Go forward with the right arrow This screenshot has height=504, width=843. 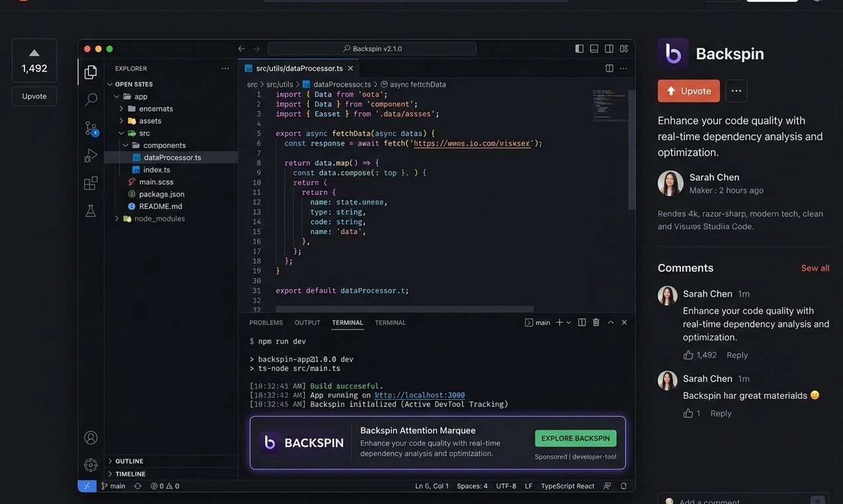256,48
